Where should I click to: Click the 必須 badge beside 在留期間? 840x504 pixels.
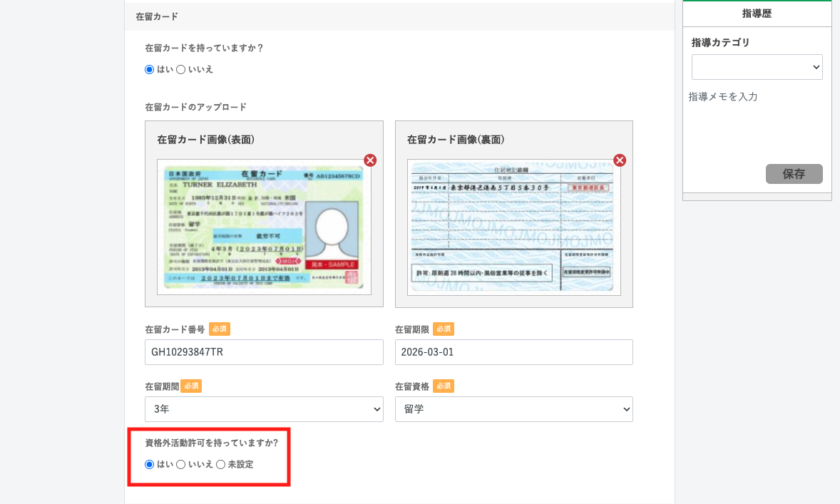[191, 386]
